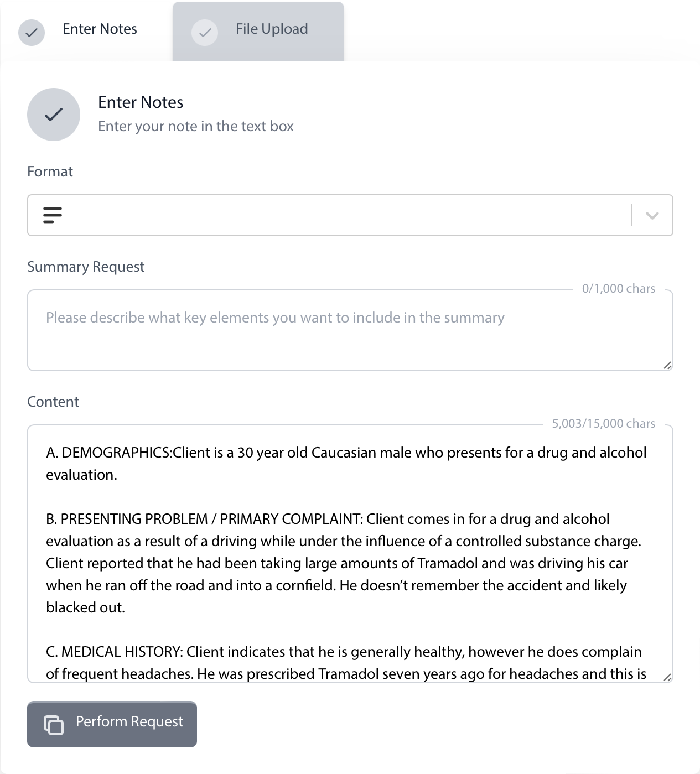Viewport: 700px width, 774px height.
Task: Focus the Summary Request text box
Action: [350, 337]
